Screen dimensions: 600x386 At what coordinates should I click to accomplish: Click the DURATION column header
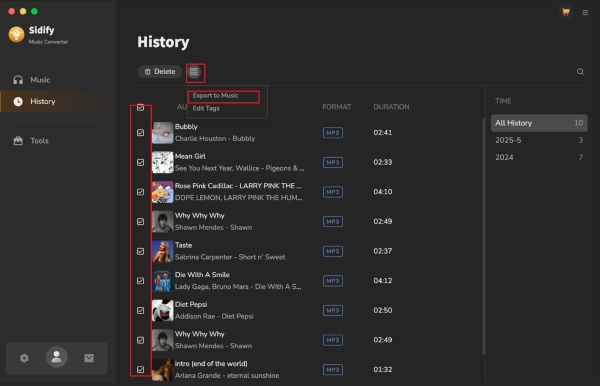(x=391, y=107)
